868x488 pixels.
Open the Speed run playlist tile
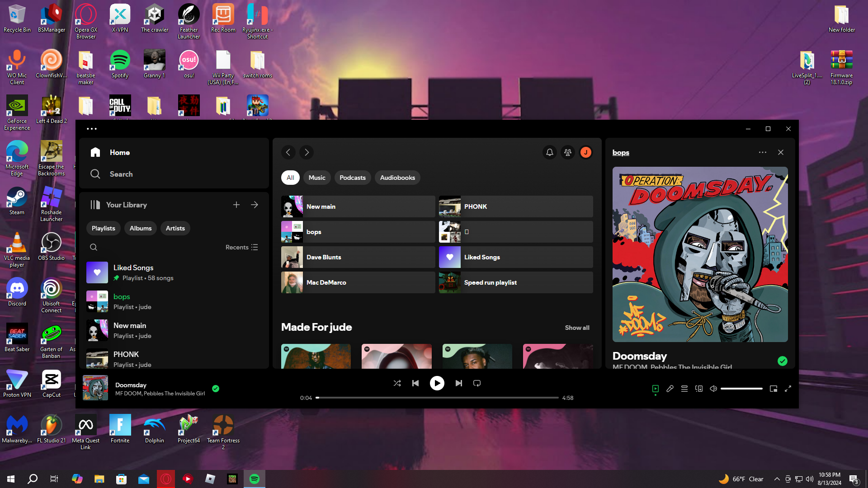(x=516, y=282)
